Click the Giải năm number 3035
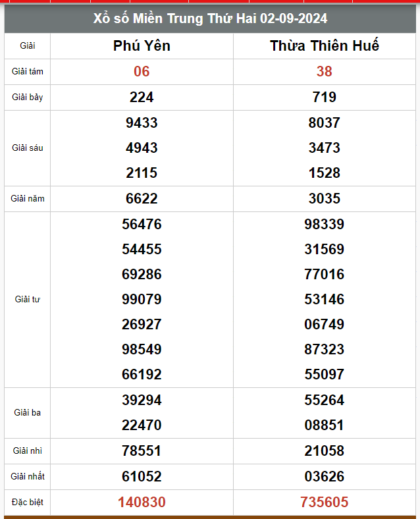This screenshot has width=420, height=519. 324,199
